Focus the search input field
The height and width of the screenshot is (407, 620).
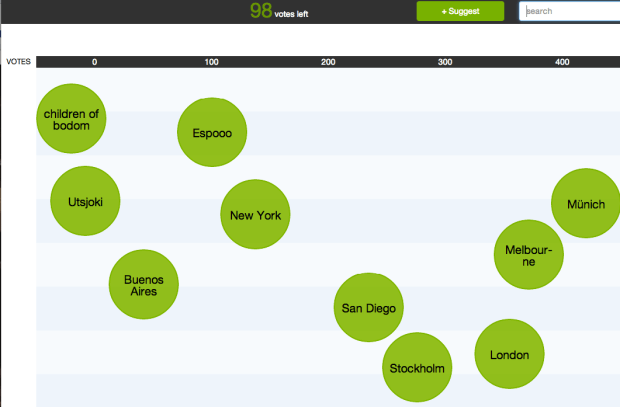coord(570,11)
